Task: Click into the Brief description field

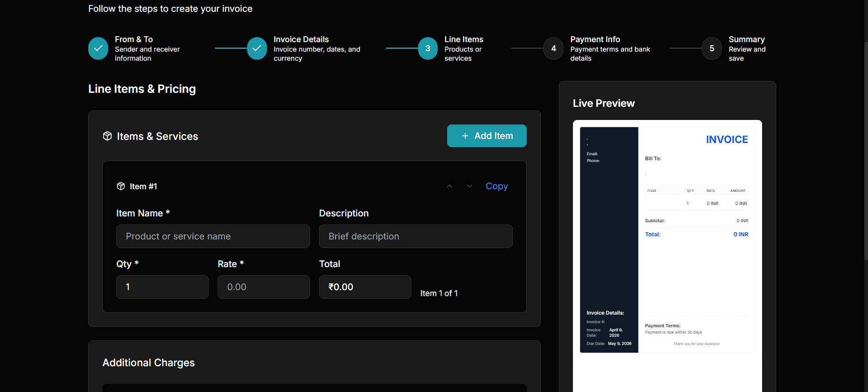Action: [415, 236]
